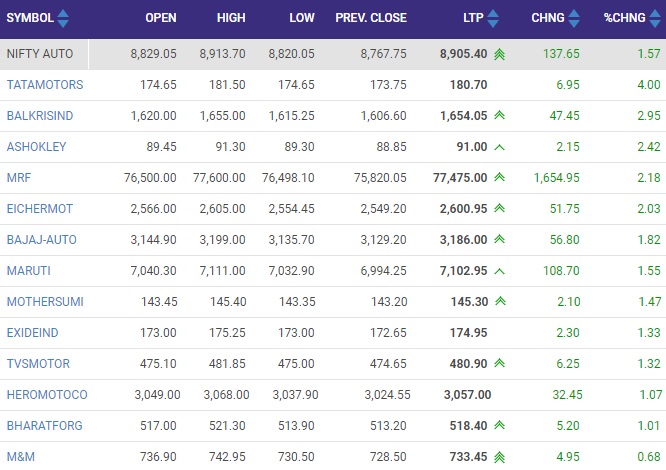Select BALKRISIND percent change 2.95
Image resolution: width=666 pixels, height=470 pixels.
(649, 115)
